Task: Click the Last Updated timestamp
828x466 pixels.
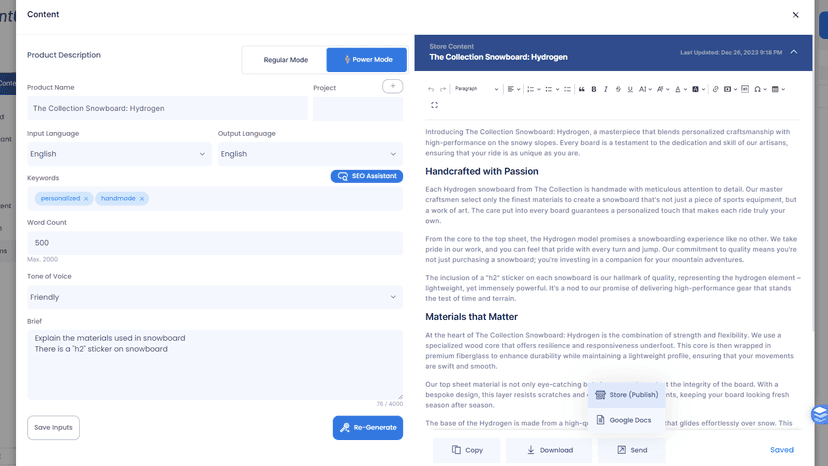Action: 731,52
